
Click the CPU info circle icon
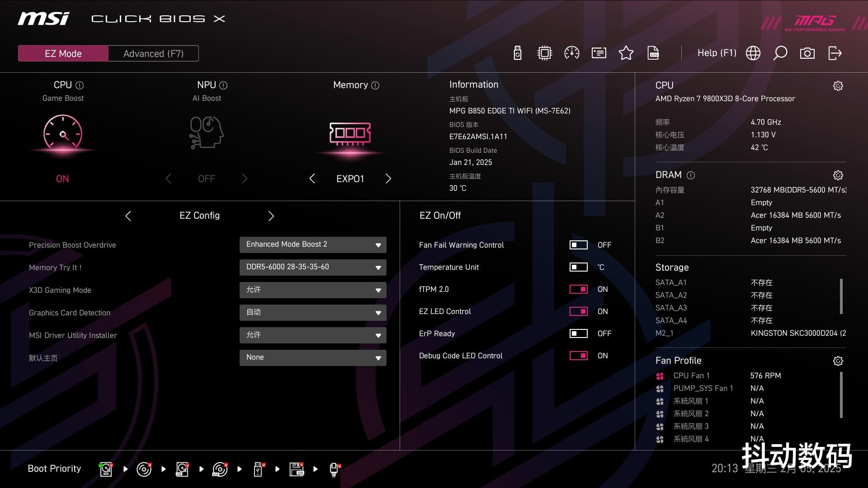tap(80, 85)
